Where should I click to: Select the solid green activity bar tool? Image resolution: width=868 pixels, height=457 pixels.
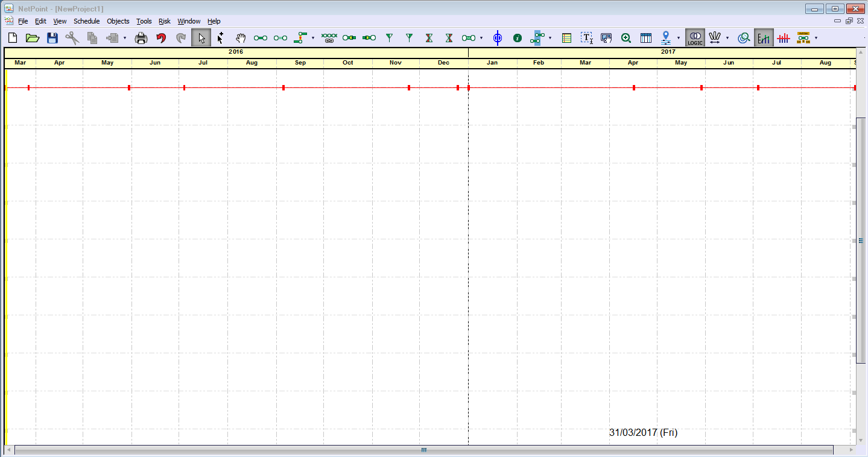[x=261, y=38]
